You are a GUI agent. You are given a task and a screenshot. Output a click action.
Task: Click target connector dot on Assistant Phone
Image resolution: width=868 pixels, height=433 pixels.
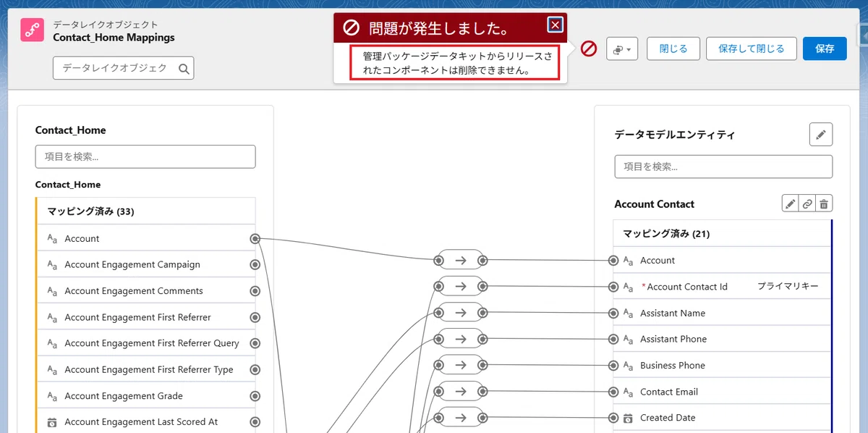(613, 339)
